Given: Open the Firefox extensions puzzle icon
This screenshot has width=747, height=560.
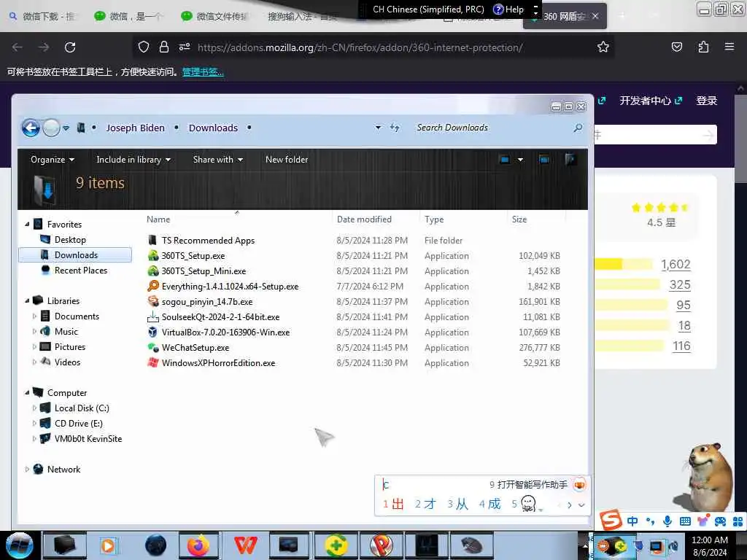Looking at the screenshot, I should pyautogui.click(x=703, y=47).
